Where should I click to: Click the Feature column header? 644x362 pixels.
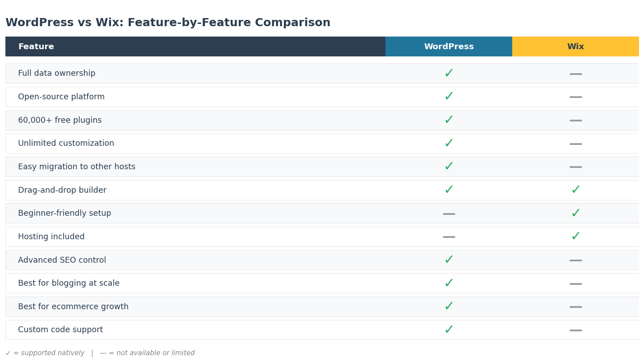(x=195, y=46)
